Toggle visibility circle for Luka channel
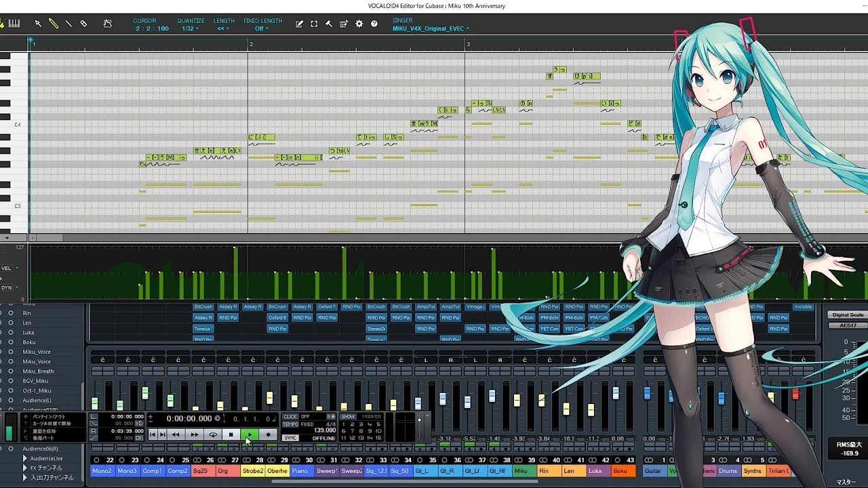This screenshot has width=868, height=488. pyautogui.click(x=10, y=332)
